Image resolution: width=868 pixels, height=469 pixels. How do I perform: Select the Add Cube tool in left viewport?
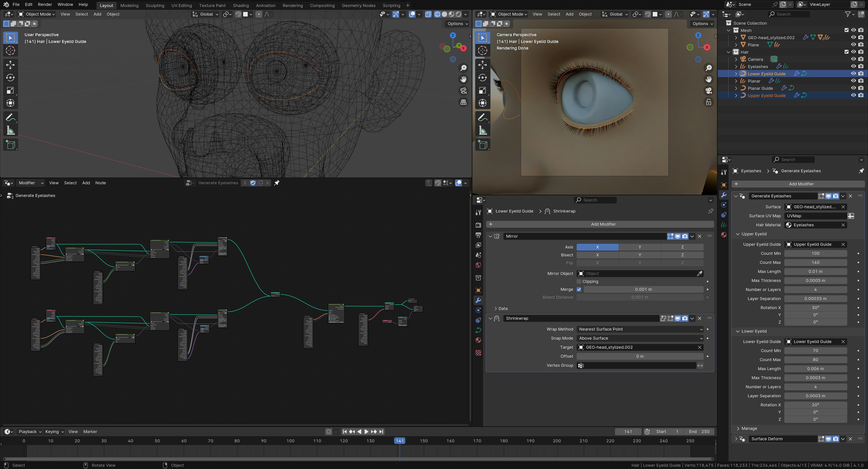[x=10, y=145]
